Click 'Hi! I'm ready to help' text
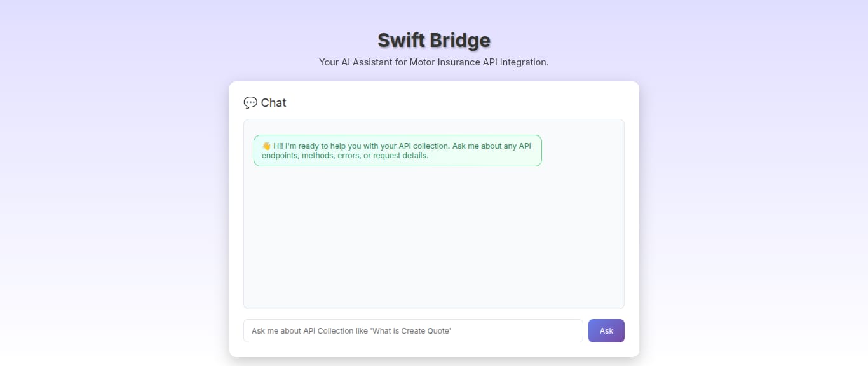The image size is (868, 366). pos(309,146)
